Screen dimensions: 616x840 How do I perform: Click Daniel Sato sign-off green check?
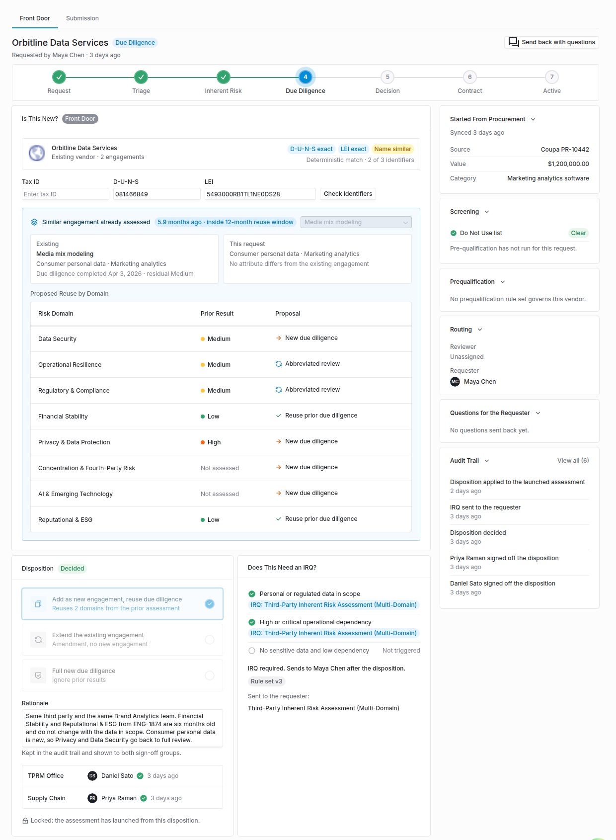click(140, 776)
